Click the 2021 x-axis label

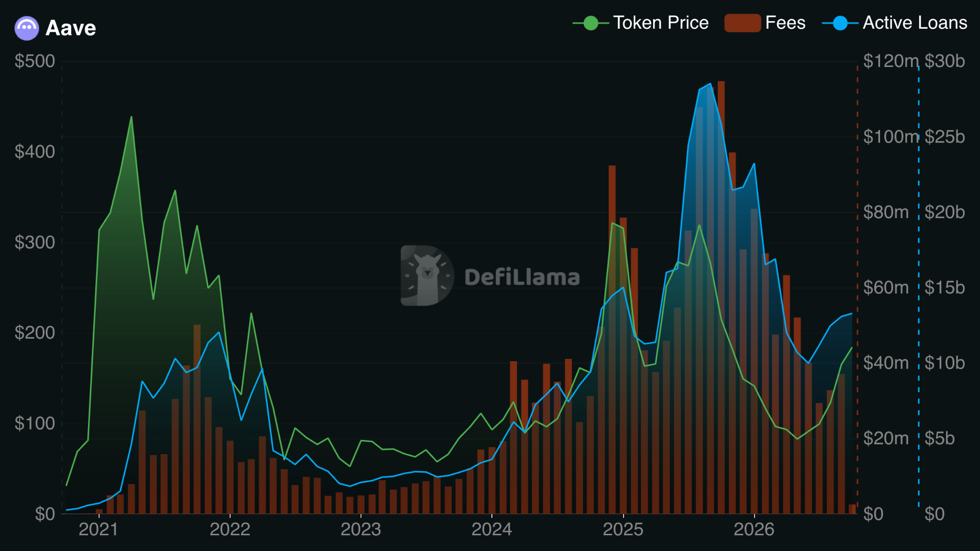pos(99,529)
